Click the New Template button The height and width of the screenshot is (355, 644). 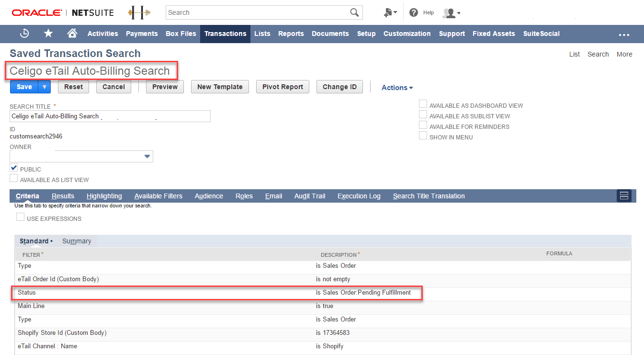coord(220,87)
